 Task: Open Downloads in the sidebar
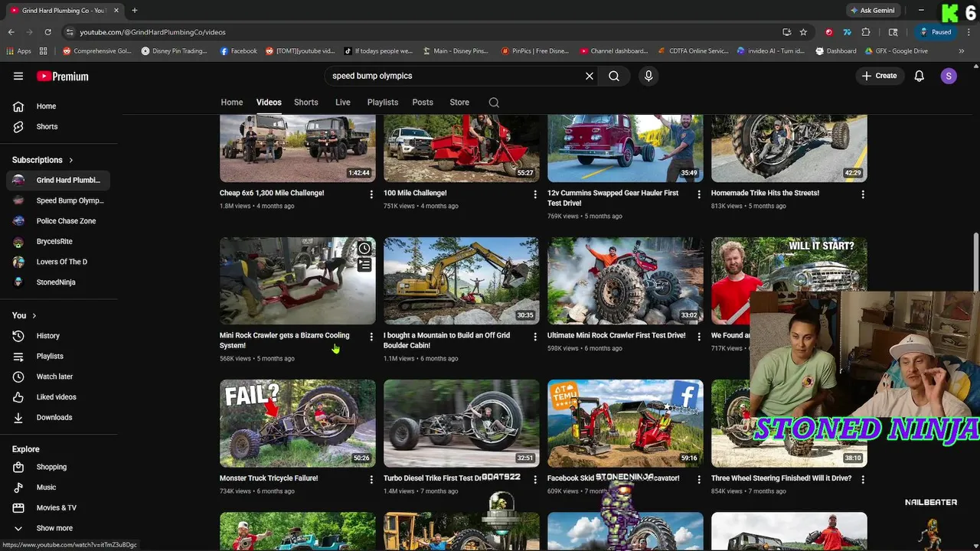point(59,418)
